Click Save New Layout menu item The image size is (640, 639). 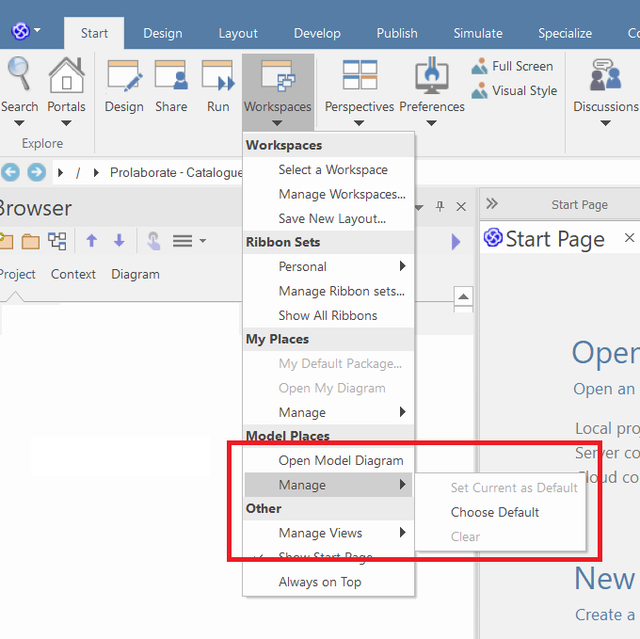click(329, 219)
